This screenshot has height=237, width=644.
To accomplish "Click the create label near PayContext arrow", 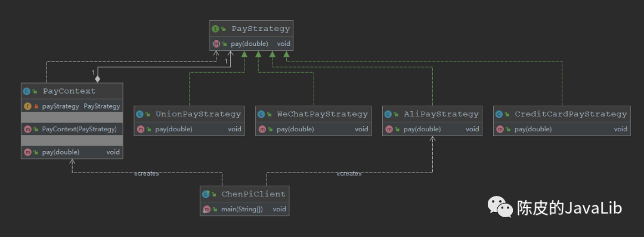I will tap(146, 174).
